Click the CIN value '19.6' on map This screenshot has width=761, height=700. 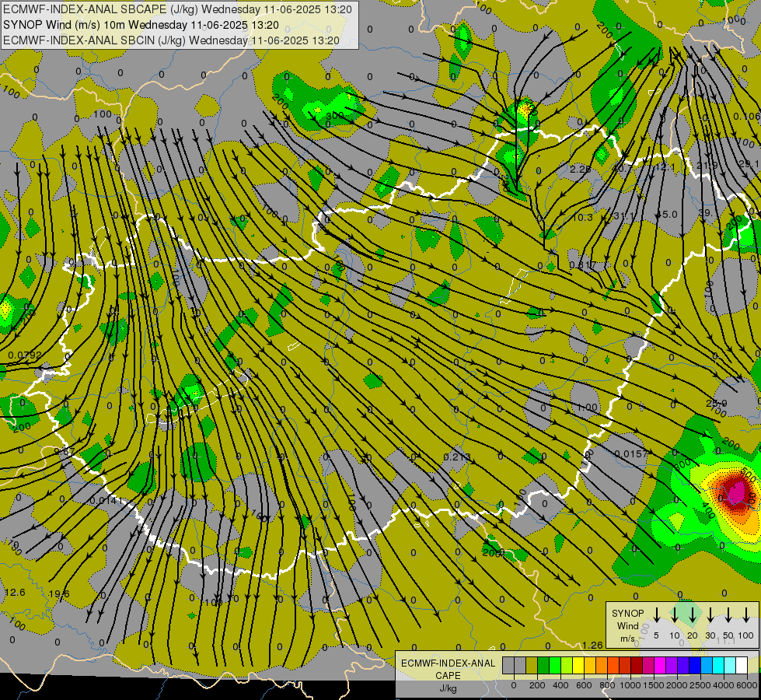tap(59, 593)
